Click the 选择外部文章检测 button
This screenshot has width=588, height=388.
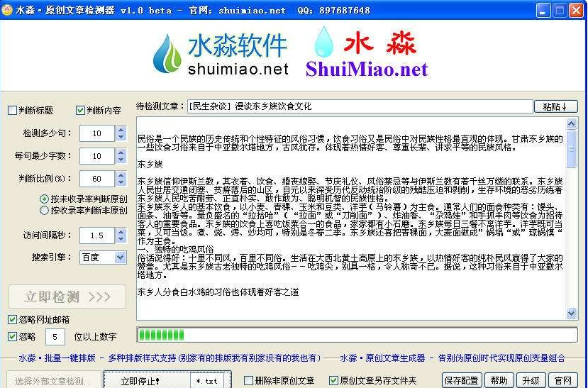(x=54, y=380)
